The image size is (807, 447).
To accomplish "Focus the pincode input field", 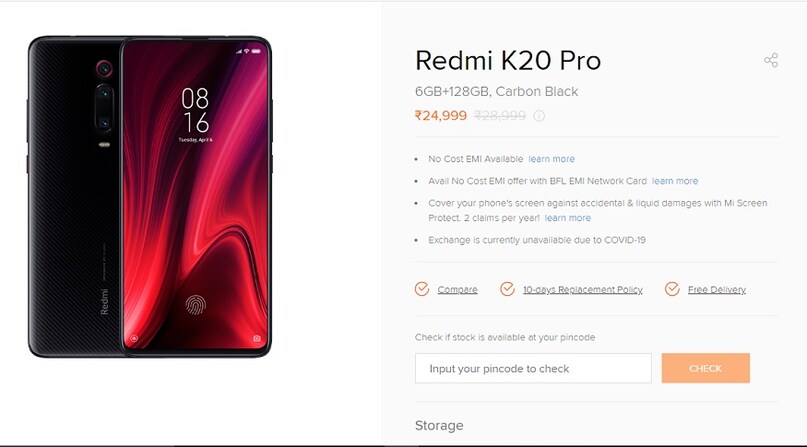I will pos(533,368).
